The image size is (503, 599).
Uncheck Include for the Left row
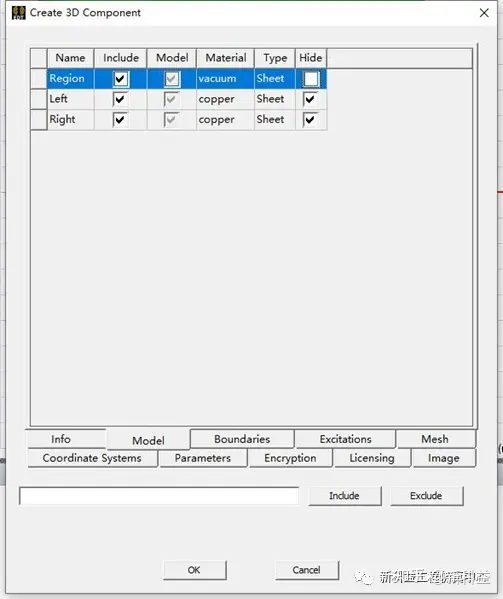(x=120, y=99)
